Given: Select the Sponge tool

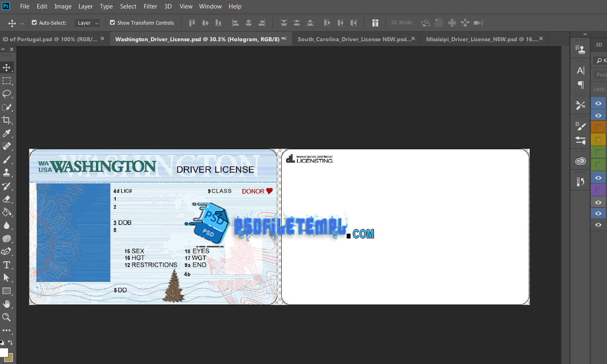Looking at the screenshot, I should tap(7, 238).
